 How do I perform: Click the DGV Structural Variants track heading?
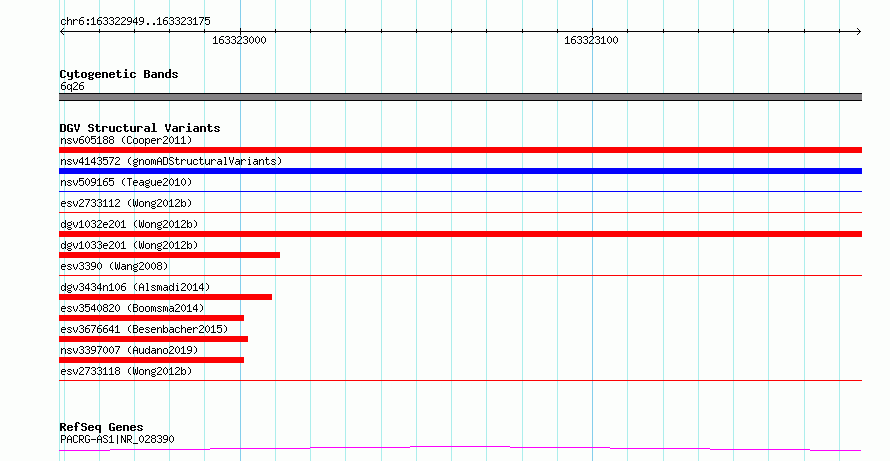(x=140, y=128)
